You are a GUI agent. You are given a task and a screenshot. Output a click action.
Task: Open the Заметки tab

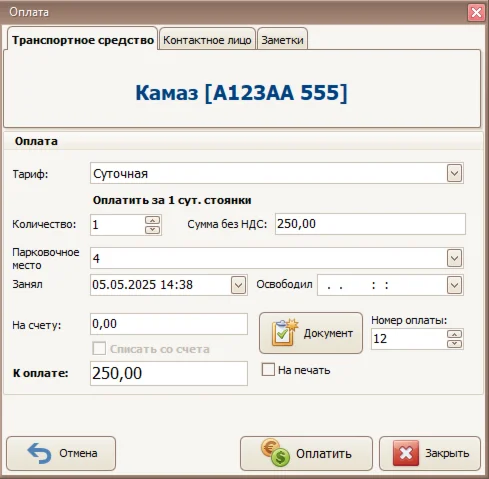pos(282,40)
